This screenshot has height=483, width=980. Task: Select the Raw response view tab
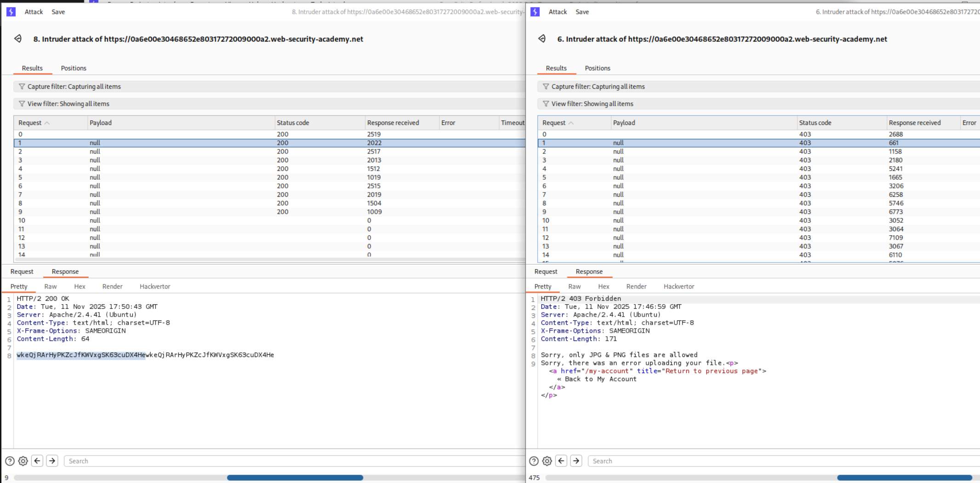click(50, 286)
